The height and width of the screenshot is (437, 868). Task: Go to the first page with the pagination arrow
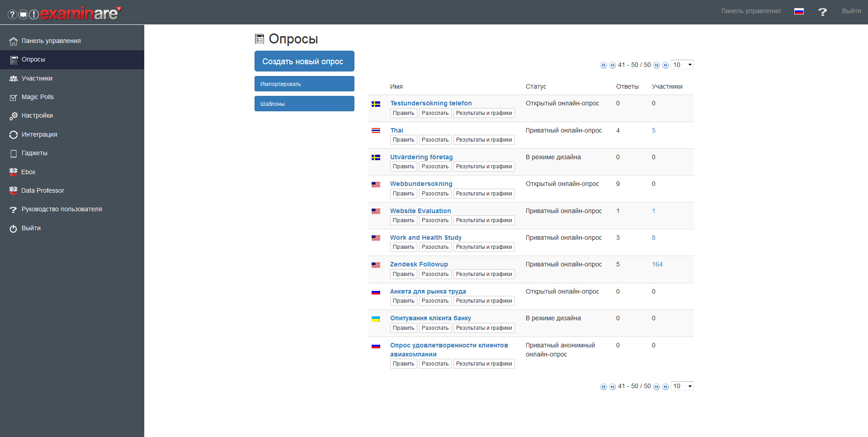click(603, 65)
